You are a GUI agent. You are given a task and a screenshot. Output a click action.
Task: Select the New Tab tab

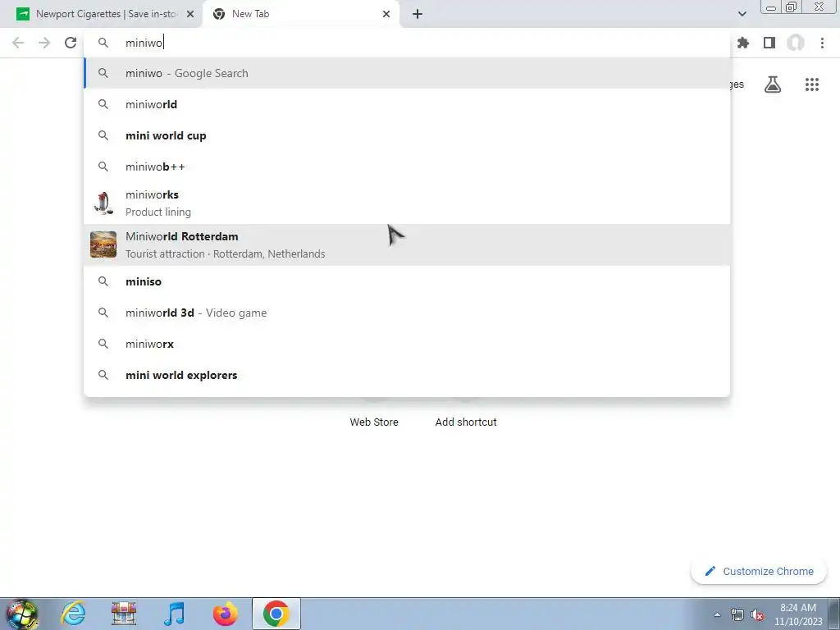click(x=301, y=14)
